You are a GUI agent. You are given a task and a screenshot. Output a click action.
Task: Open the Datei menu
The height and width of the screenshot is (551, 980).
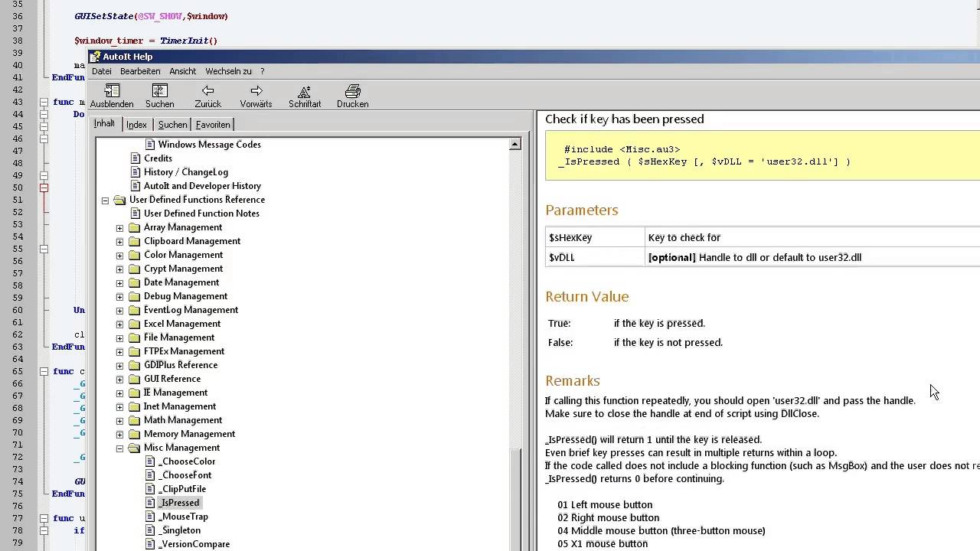point(102,71)
